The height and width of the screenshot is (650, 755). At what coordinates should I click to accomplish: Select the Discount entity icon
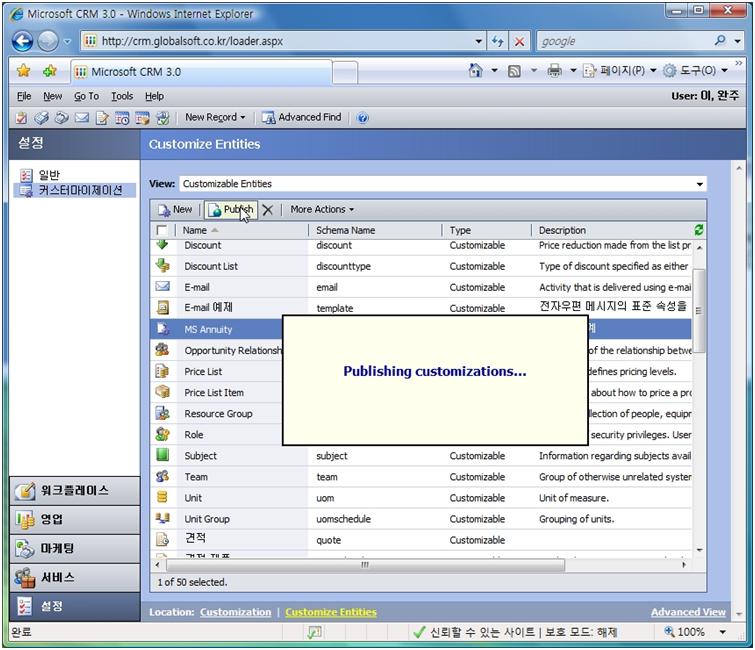coord(162,245)
